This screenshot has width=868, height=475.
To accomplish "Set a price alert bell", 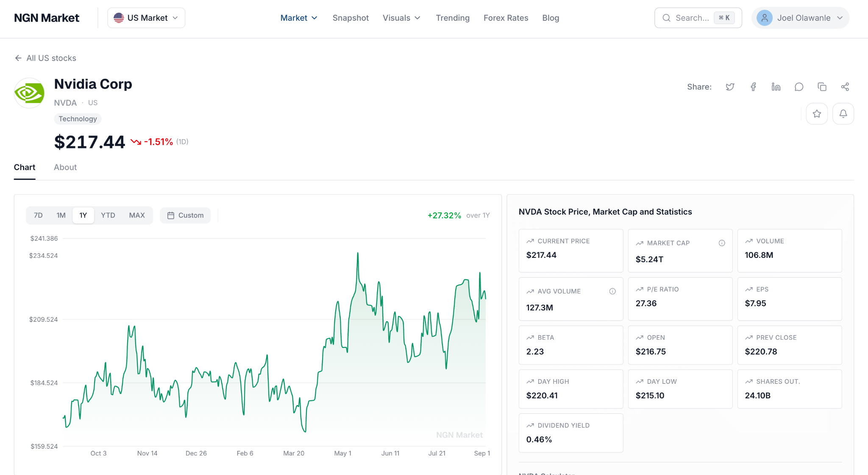I will tap(843, 114).
